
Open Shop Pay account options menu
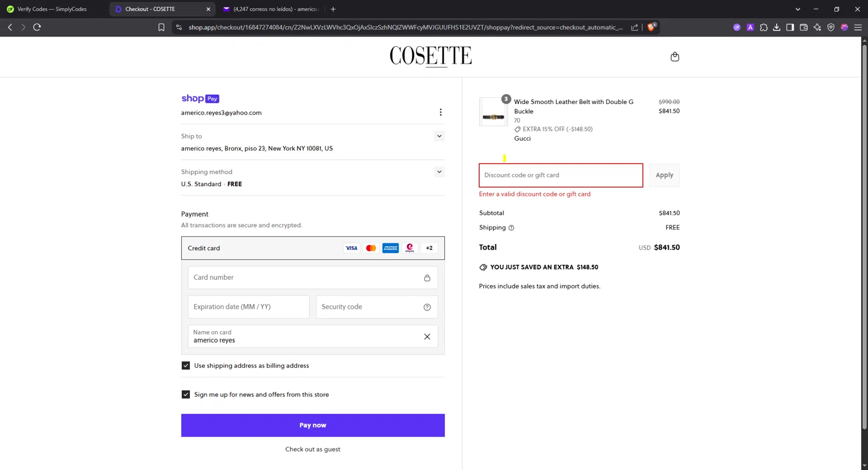[440, 112]
